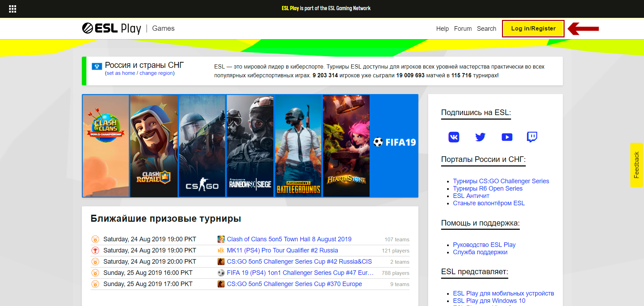
Task: Click the 'Подпишись на ESL:' heading
Action: pos(476,113)
